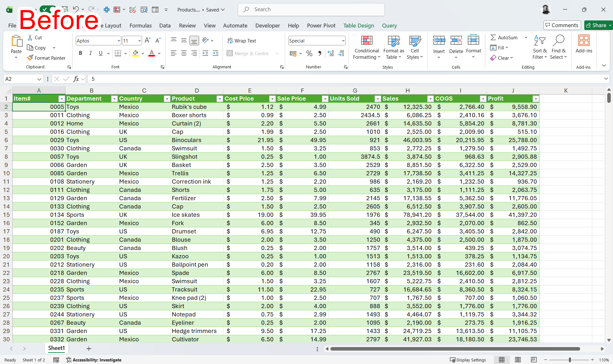Toggle Wrap Text
613x364 pixels.
click(242, 41)
